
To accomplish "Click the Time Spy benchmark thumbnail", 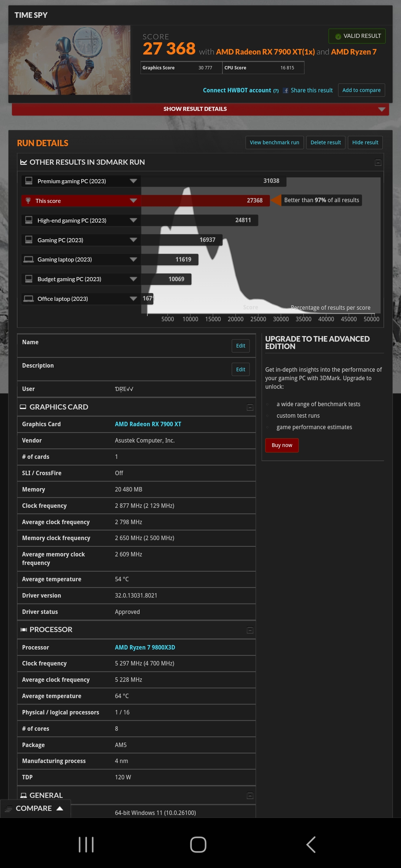I will point(69,60).
